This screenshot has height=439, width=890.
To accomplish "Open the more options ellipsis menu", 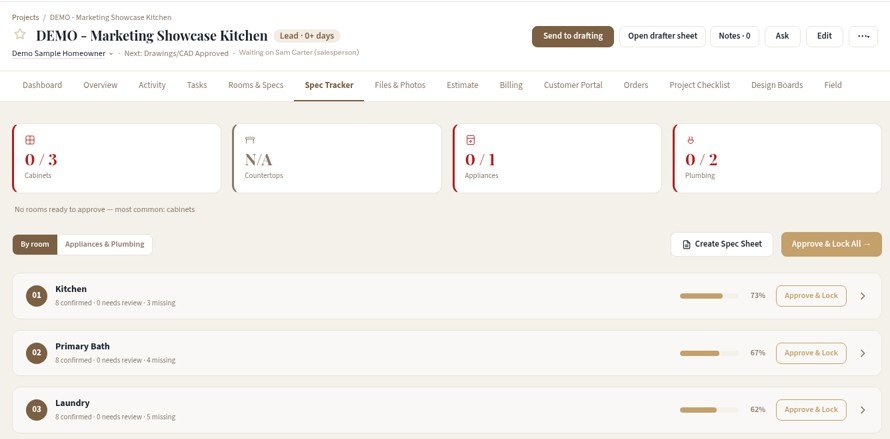I will coord(863,36).
